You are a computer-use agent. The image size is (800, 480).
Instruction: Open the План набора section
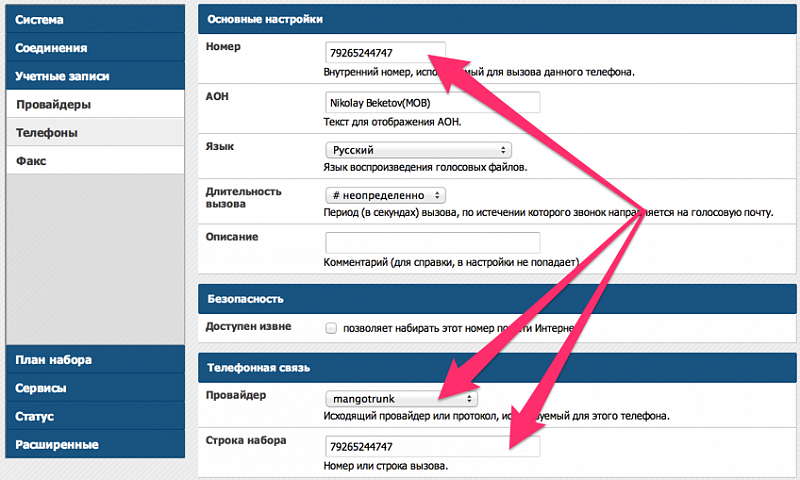point(95,360)
